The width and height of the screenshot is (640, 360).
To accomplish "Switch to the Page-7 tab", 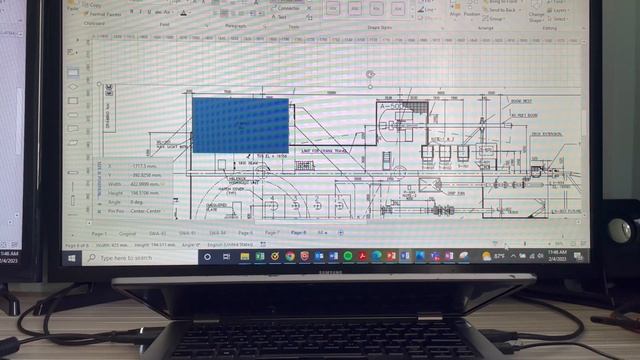I will [x=272, y=233].
